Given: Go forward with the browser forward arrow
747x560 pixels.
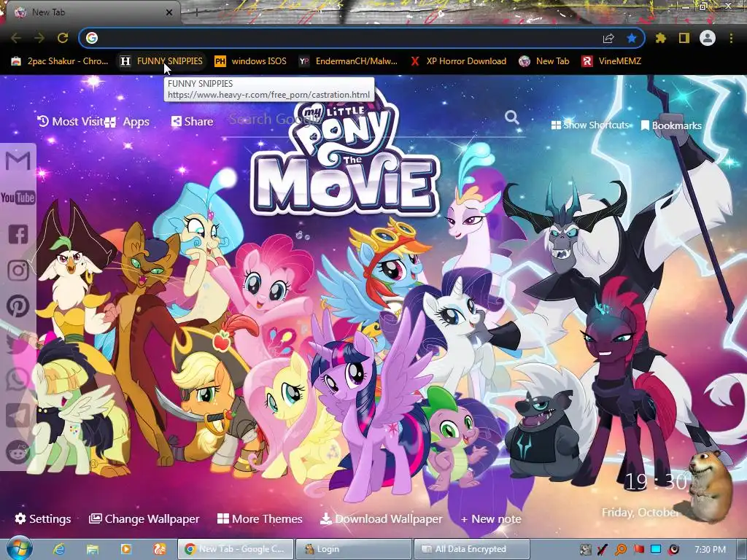Looking at the screenshot, I should (x=39, y=38).
